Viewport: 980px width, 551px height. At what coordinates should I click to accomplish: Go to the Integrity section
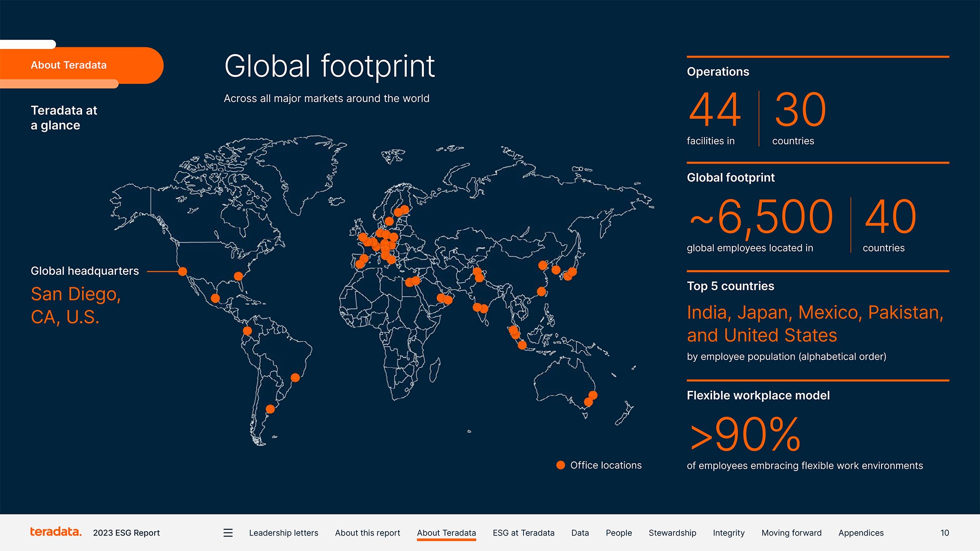tap(728, 533)
